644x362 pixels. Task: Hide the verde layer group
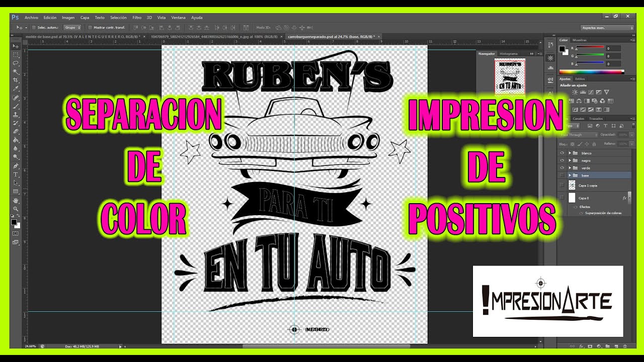(x=562, y=168)
